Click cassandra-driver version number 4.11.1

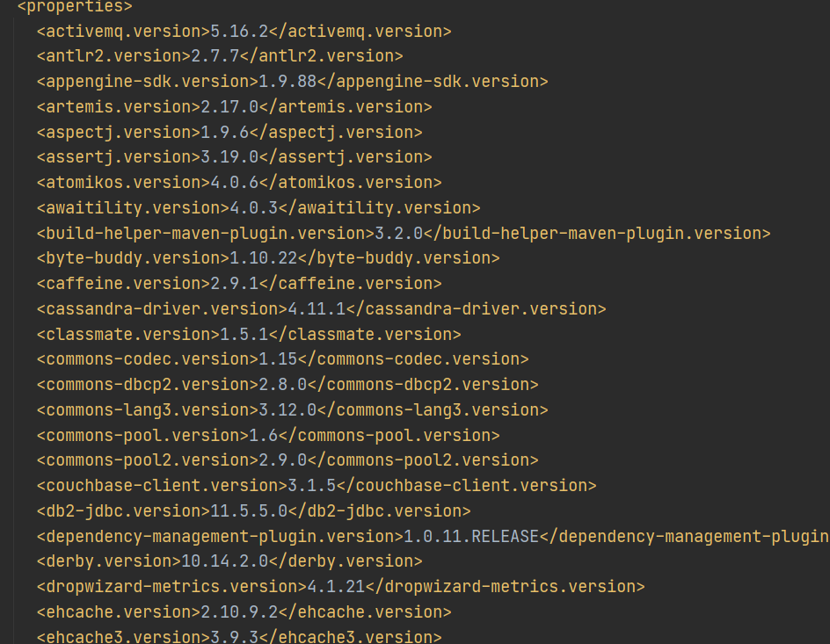pos(321,309)
